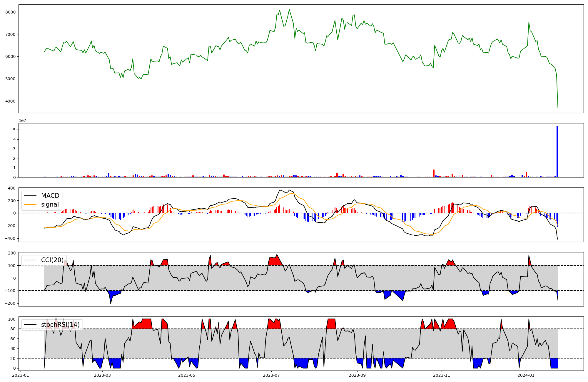Click the 400 tick on MACD axis
The image size is (588, 382).
click(12, 188)
